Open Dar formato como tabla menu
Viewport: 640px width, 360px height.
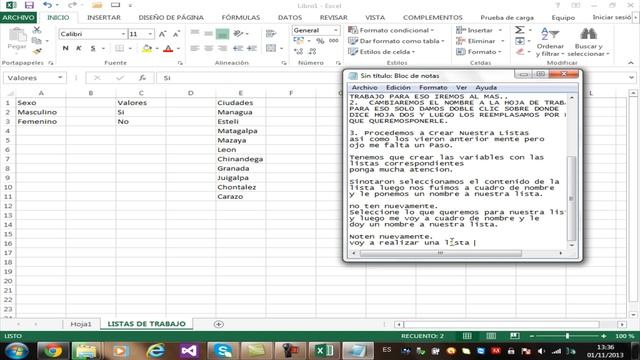396,41
